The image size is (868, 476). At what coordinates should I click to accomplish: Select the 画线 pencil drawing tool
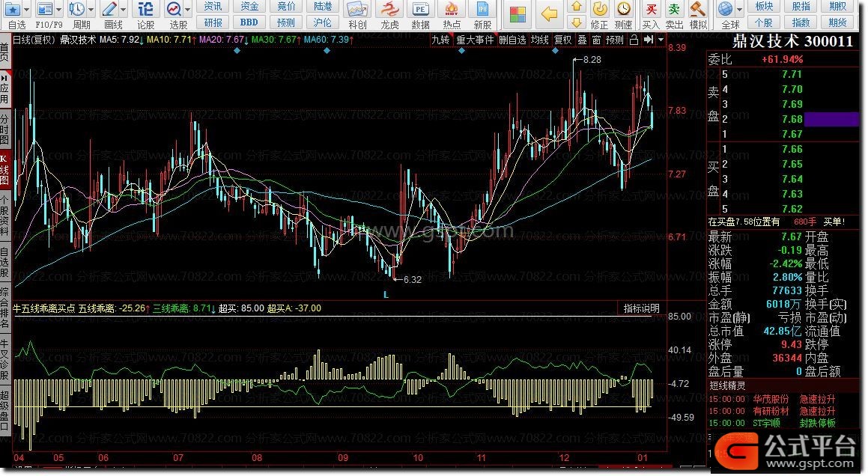point(109,10)
